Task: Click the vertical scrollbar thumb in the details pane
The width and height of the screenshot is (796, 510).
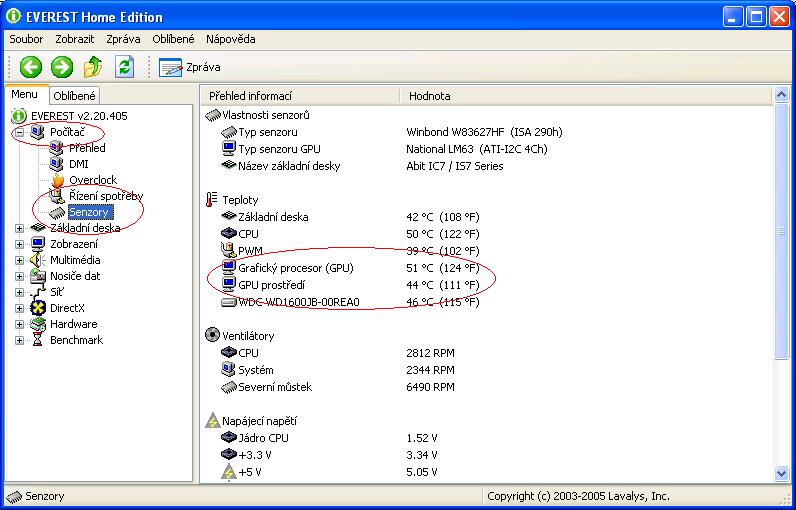Action: click(781, 231)
